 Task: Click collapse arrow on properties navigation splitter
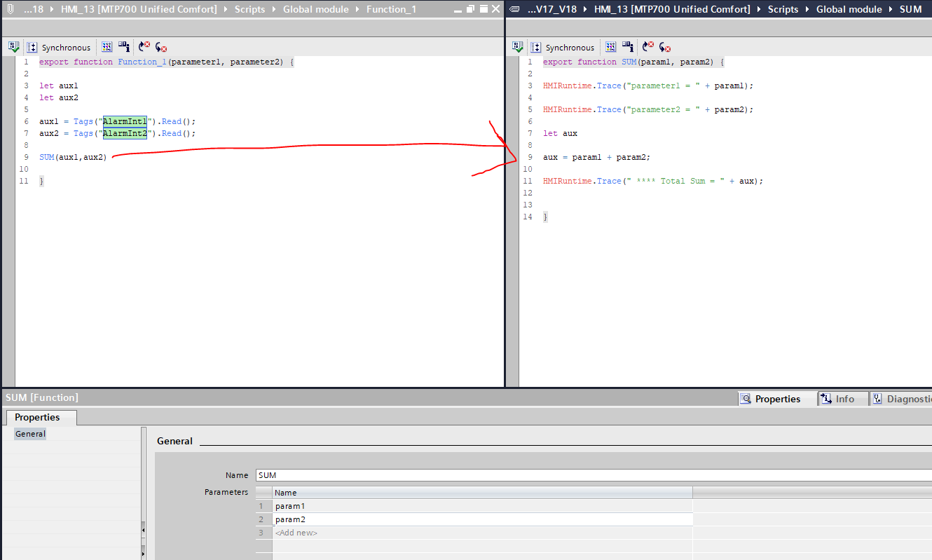point(144,528)
